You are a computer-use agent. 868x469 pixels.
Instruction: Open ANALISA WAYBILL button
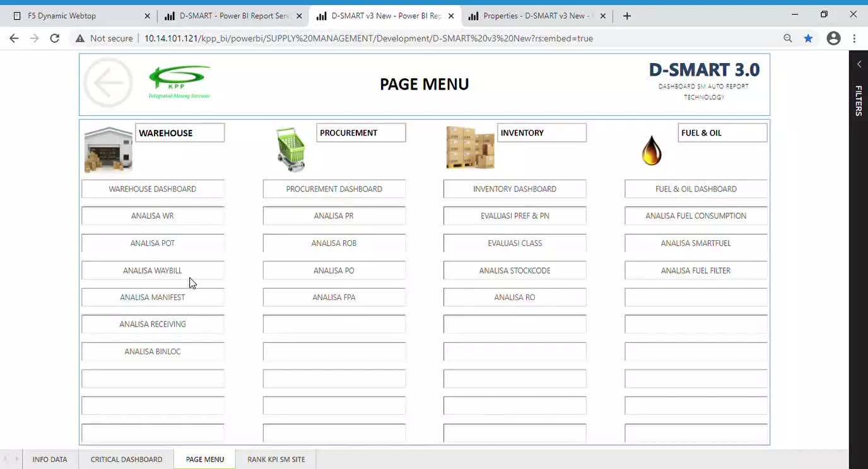(153, 270)
